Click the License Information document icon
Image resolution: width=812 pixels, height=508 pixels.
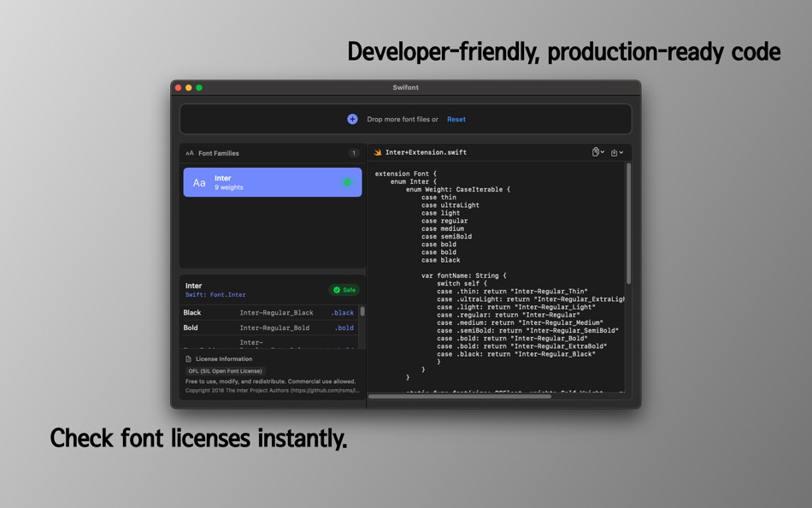pos(189,358)
